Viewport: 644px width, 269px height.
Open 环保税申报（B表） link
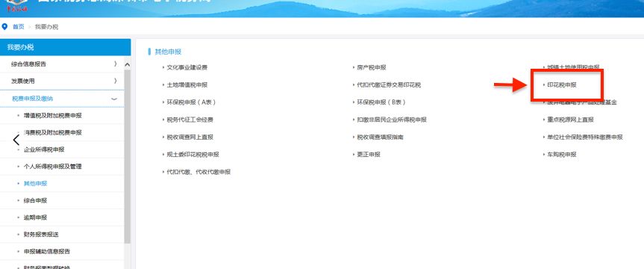[381, 102]
